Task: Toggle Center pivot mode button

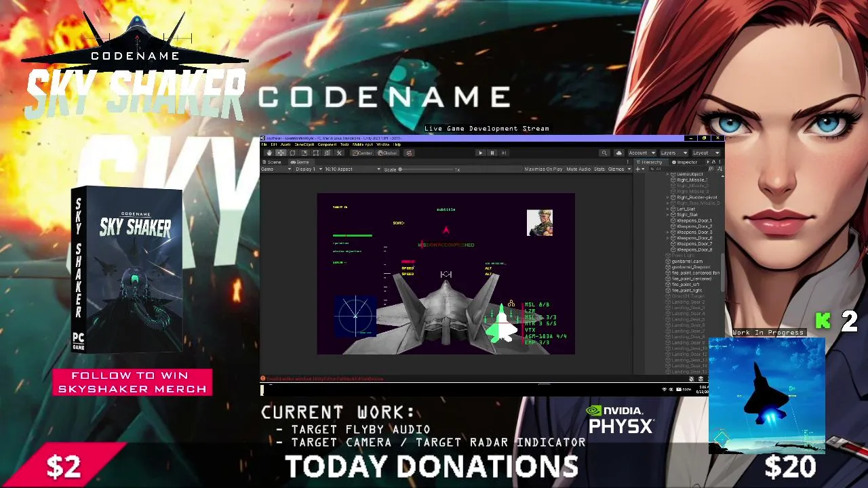Action: point(363,152)
